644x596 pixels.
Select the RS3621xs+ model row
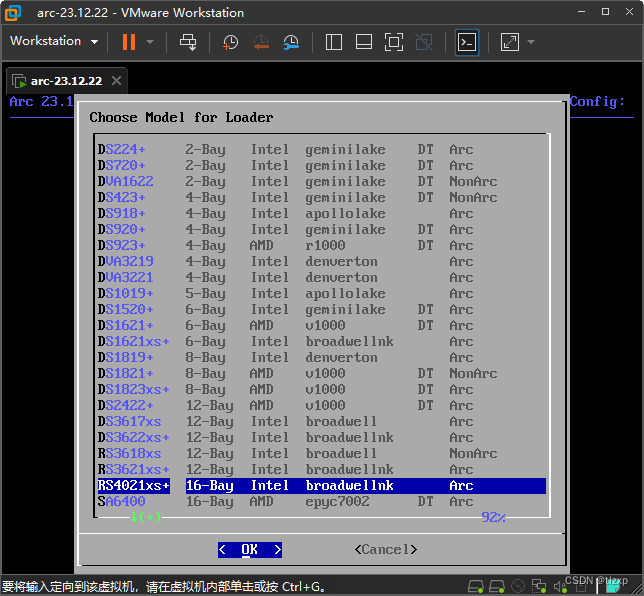[x=322, y=470]
